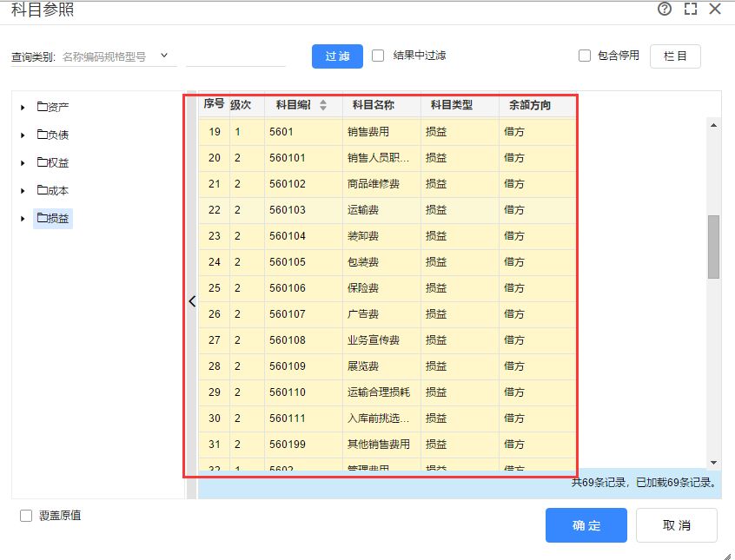Expand the 权益 tree node
Viewport: 735px width, 560px height.
click(x=23, y=163)
